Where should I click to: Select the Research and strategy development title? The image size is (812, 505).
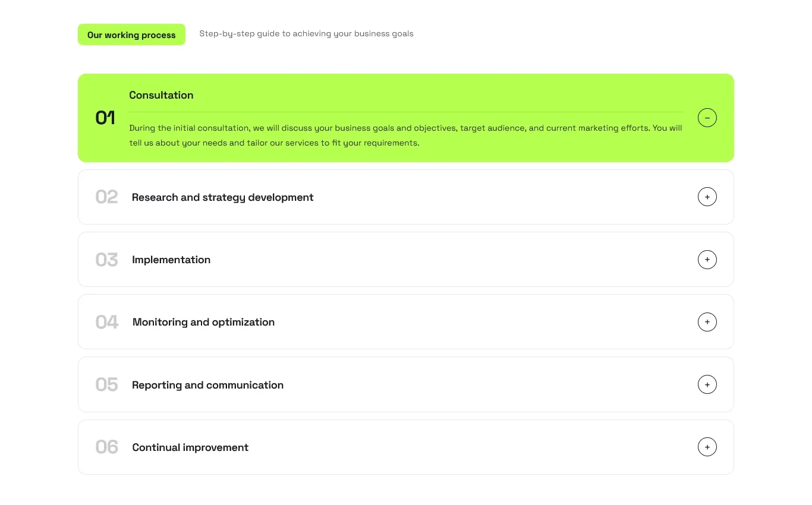(222, 197)
